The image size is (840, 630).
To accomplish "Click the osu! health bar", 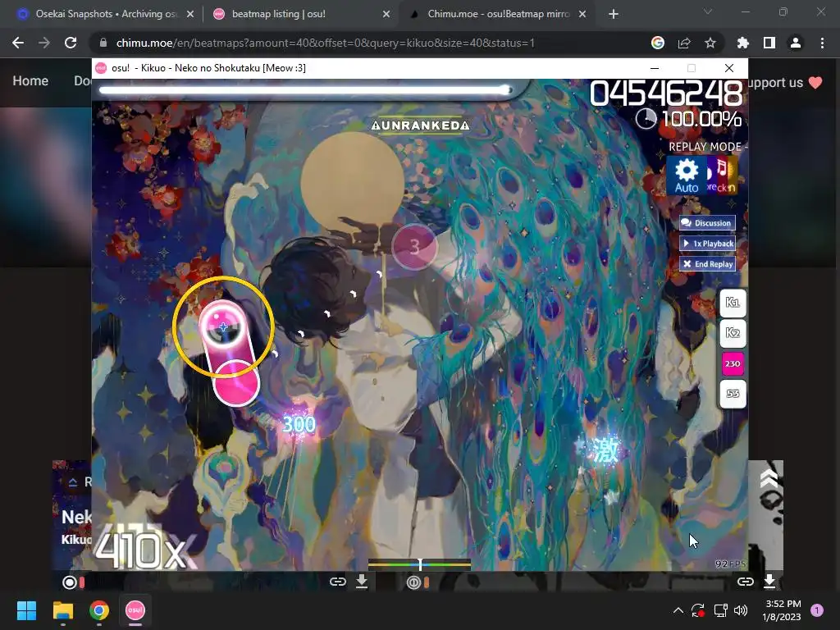I will (305, 90).
